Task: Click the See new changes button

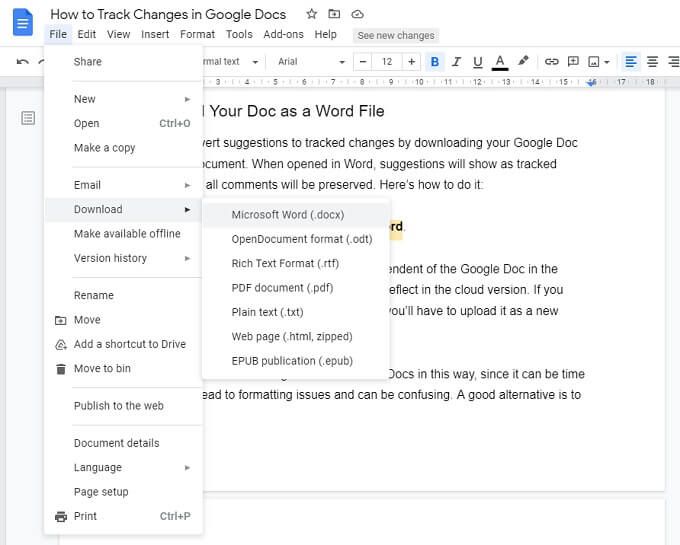Action: (396, 36)
